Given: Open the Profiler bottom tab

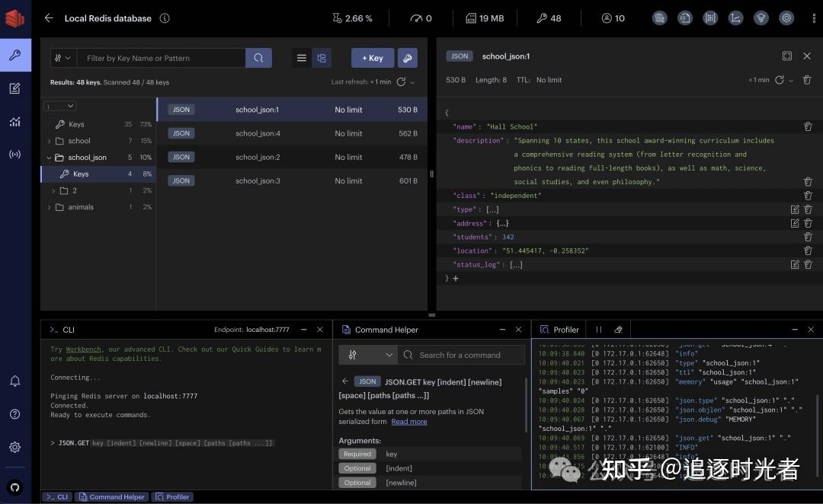Looking at the screenshot, I should click(173, 496).
